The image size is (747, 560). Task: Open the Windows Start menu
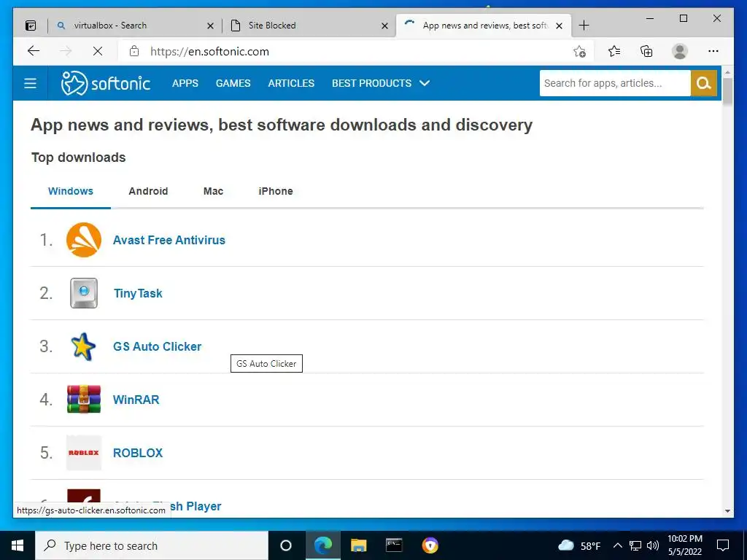pyautogui.click(x=18, y=545)
